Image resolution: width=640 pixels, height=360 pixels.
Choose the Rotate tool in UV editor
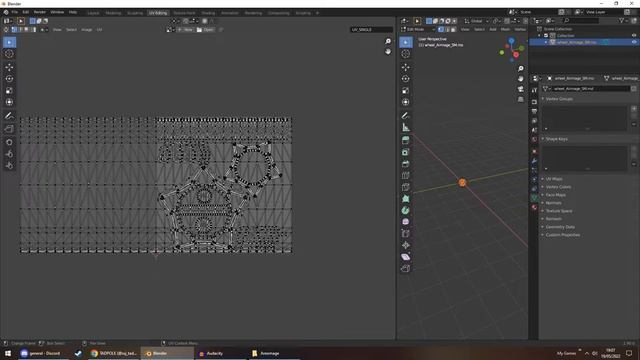click(9, 79)
